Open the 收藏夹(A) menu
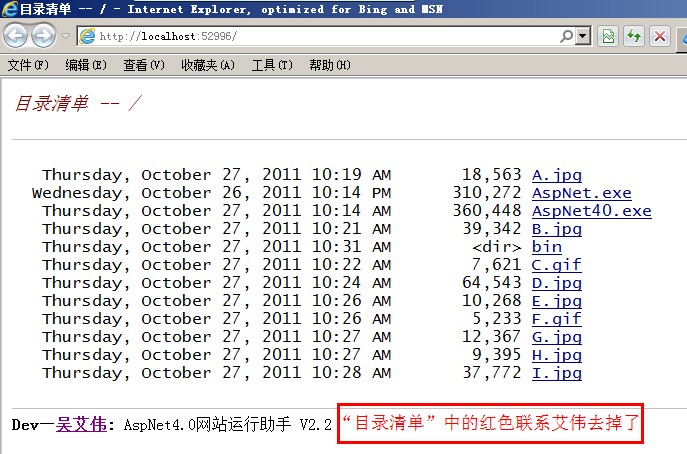Screen dimensions: 687x454 point(208,65)
